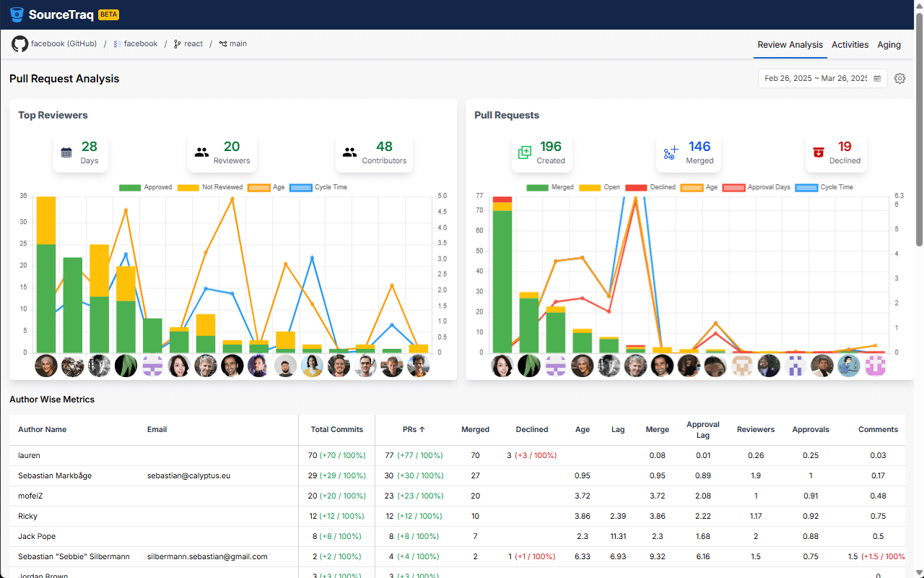Sort by the Comments column header
The height and width of the screenshot is (578, 924).
point(878,429)
